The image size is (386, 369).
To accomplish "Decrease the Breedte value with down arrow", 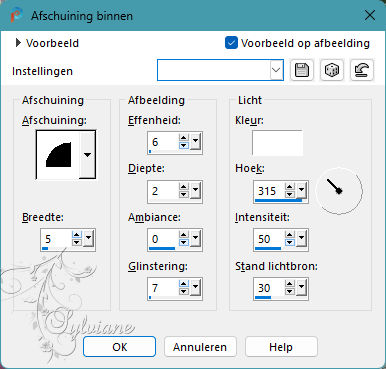I will pos(77,242).
